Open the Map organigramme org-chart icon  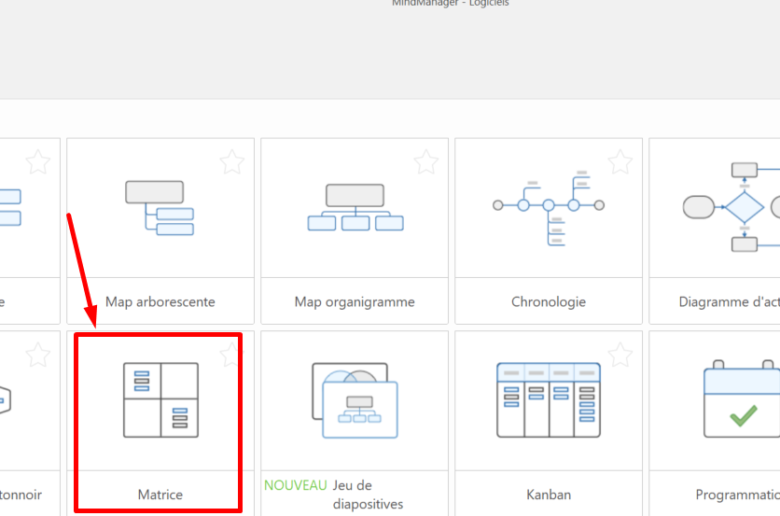click(355, 207)
